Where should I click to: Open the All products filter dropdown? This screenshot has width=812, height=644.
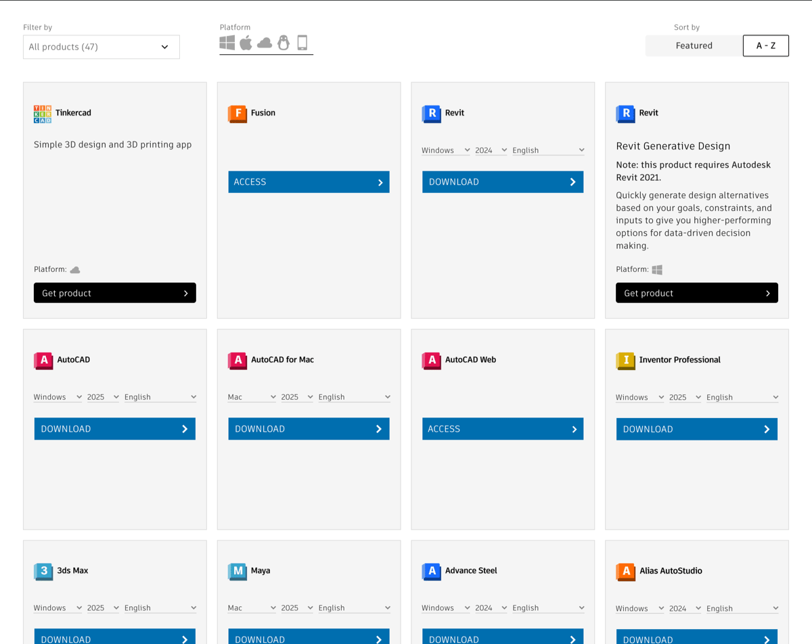(x=101, y=47)
